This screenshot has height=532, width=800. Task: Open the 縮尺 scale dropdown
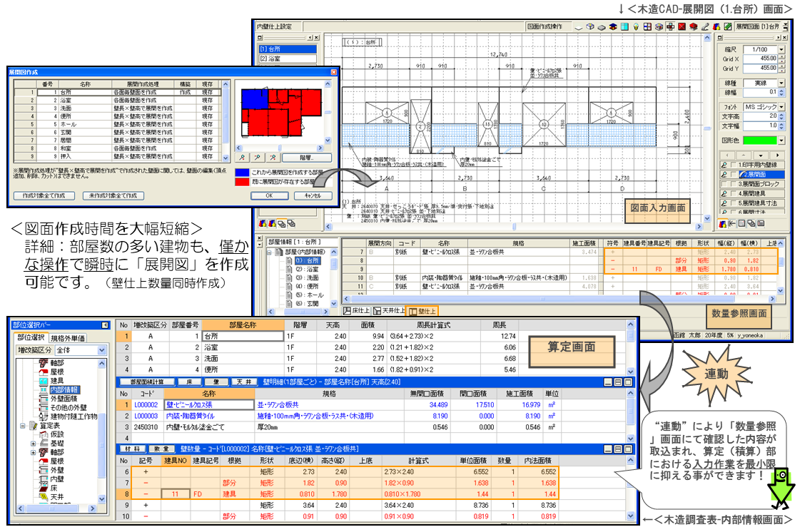tap(781, 49)
